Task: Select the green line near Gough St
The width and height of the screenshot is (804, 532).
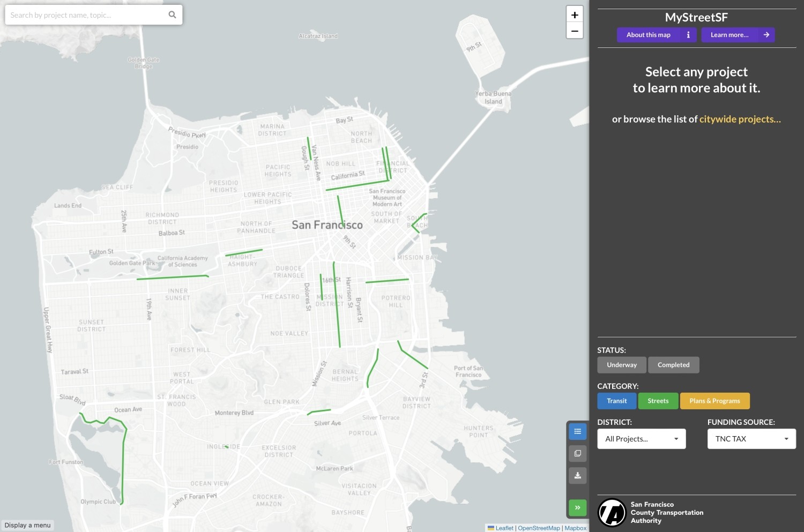Action: (308, 148)
